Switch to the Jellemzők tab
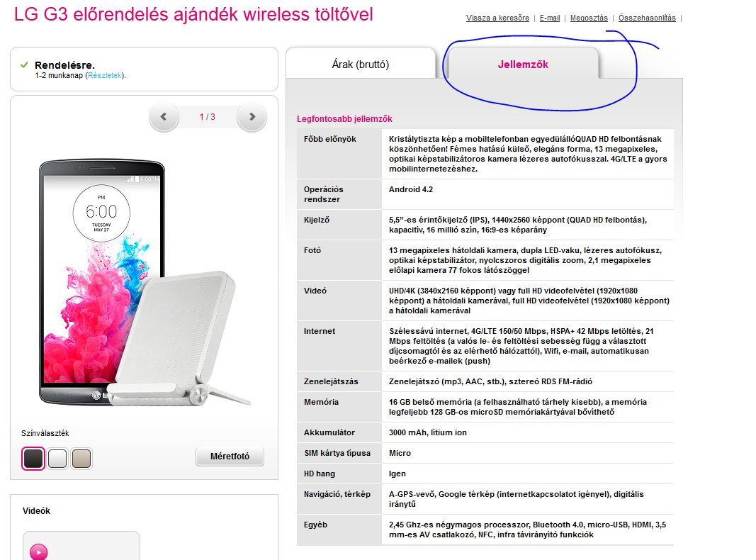The image size is (756, 560). point(523,64)
